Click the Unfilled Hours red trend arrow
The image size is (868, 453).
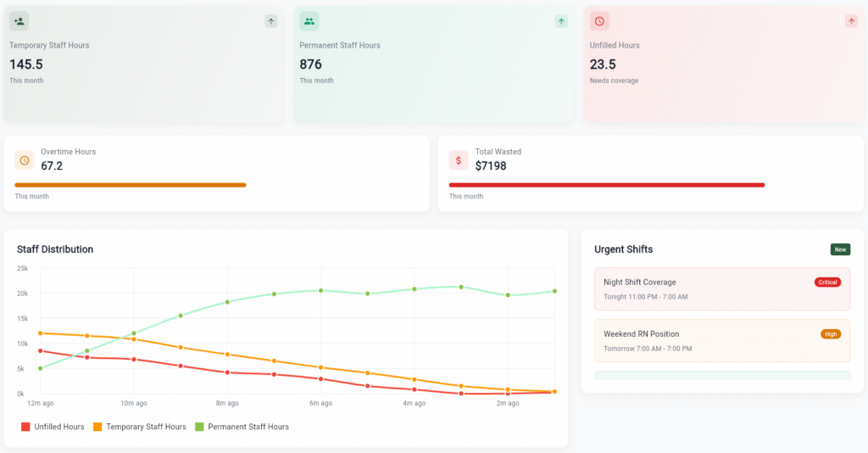pos(851,21)
